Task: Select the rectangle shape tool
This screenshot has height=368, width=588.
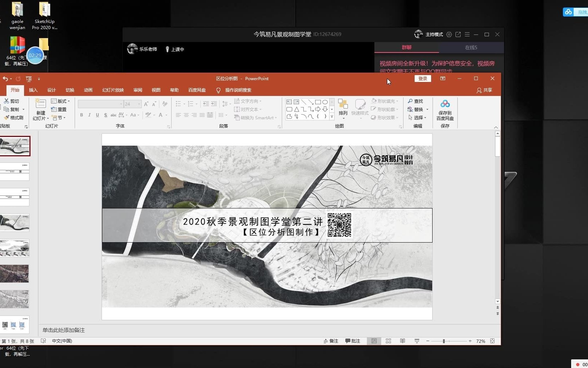Action: click(x=318, y=102)
